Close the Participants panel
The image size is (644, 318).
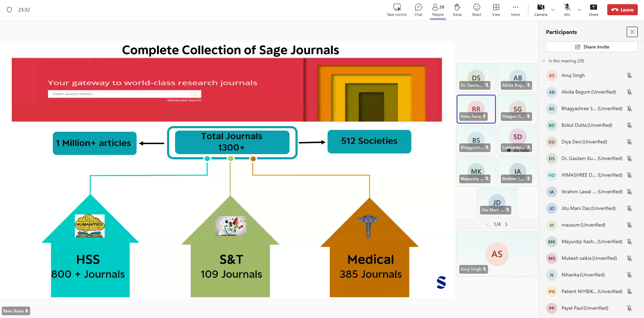coord(632,32)
